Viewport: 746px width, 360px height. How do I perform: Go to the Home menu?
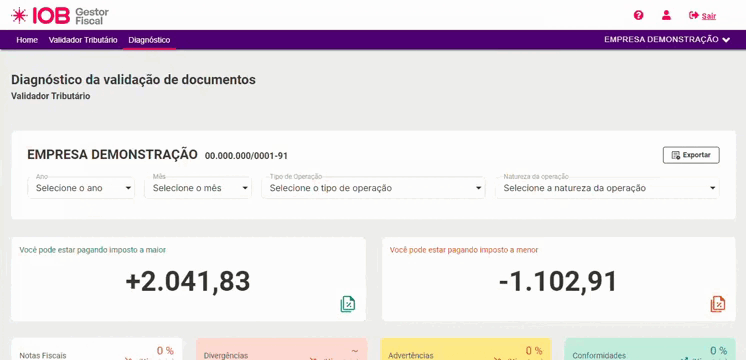27,40
